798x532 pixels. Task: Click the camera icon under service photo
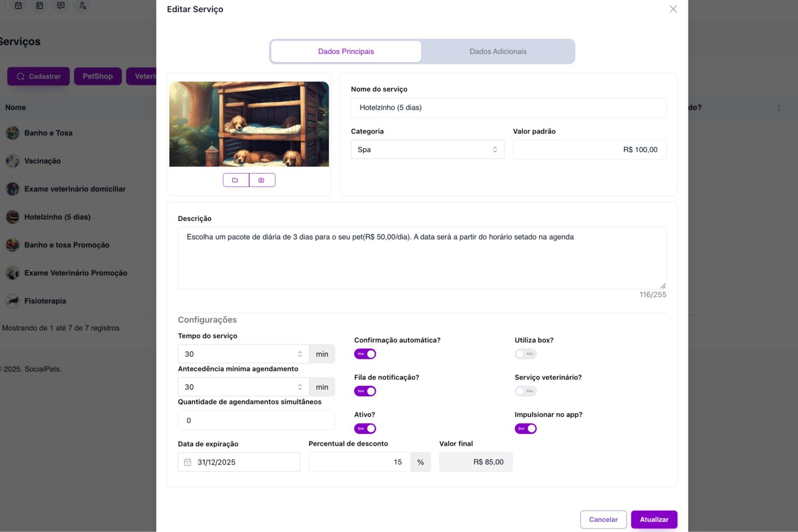pos(262,180)
